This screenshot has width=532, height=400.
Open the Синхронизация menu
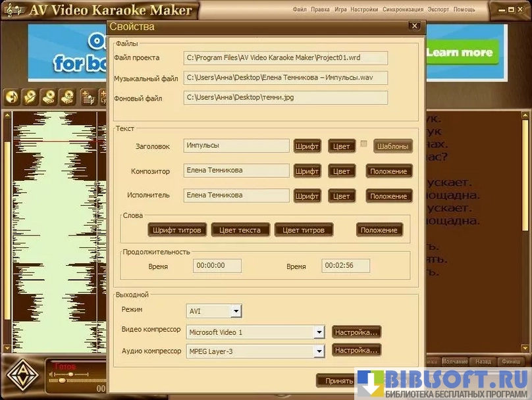402,10
